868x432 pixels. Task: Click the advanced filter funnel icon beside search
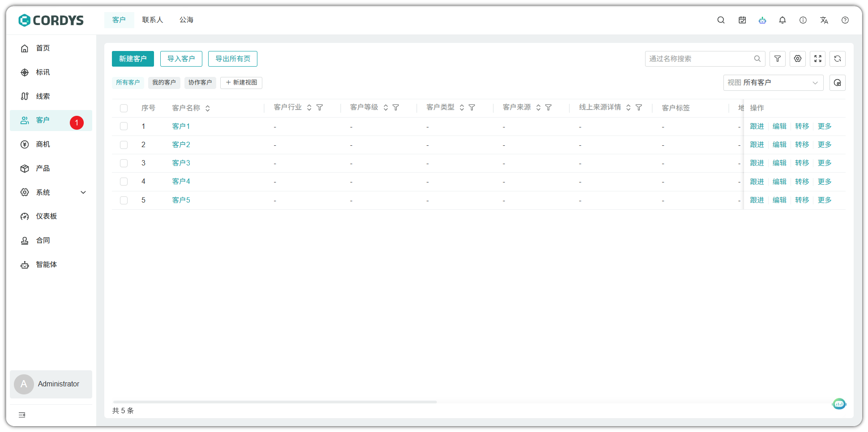coord(777,59)
